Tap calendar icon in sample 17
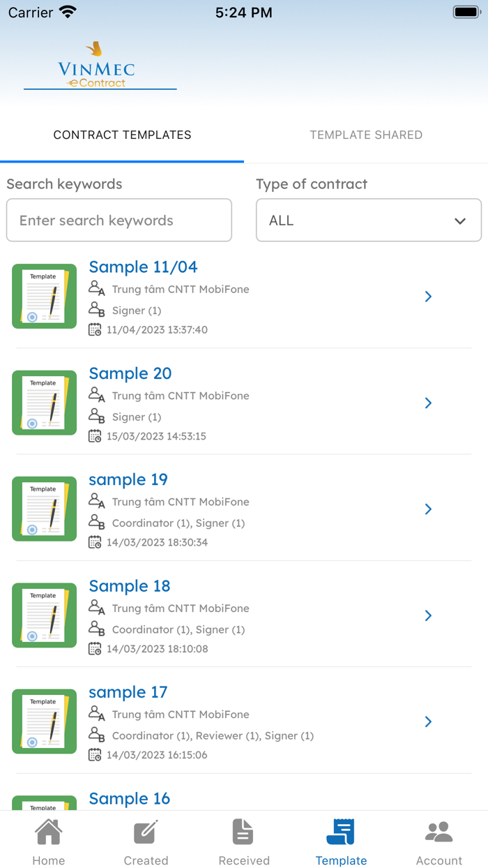The height and width of the screenshot is (868, 488). pos(95,755)
